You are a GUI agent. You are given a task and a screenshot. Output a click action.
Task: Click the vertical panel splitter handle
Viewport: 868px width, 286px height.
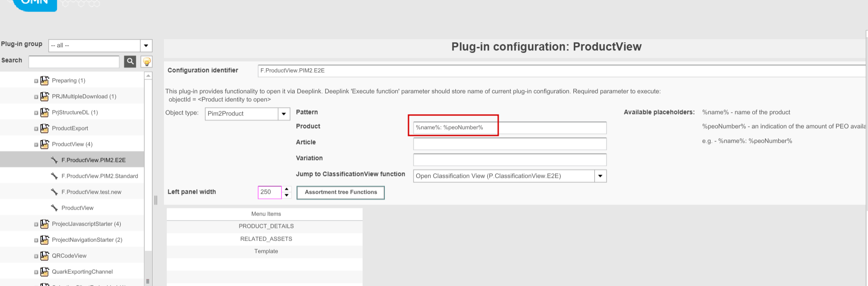(x=156, y=200)
